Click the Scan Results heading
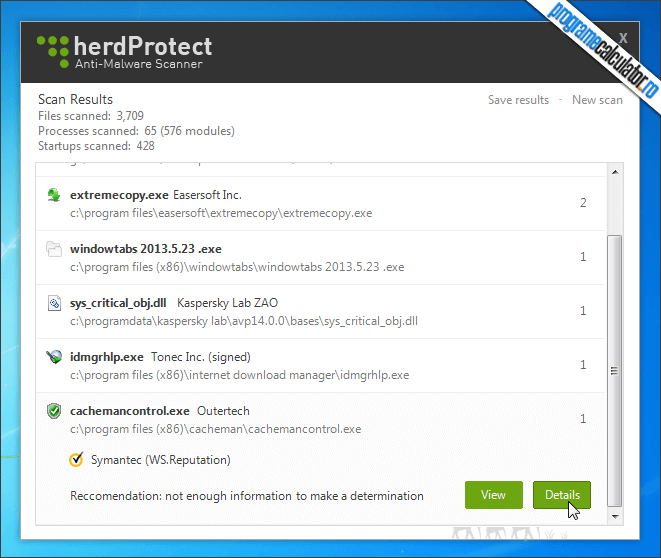The image size is (661, 558). pyautogui.click(x=75, y=99)
